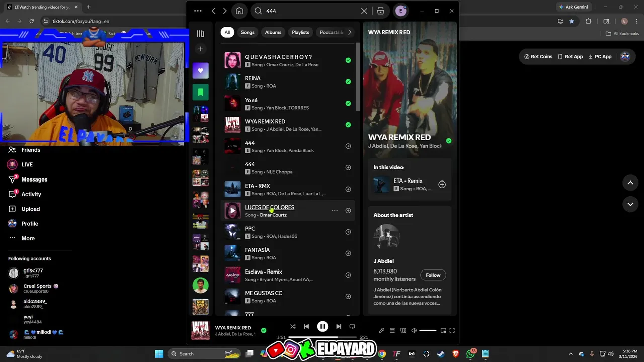Go to next TikTok video arrow
The height and width of the screenshot is (362, 644).
pyautogui.click(x=630, y=204)
